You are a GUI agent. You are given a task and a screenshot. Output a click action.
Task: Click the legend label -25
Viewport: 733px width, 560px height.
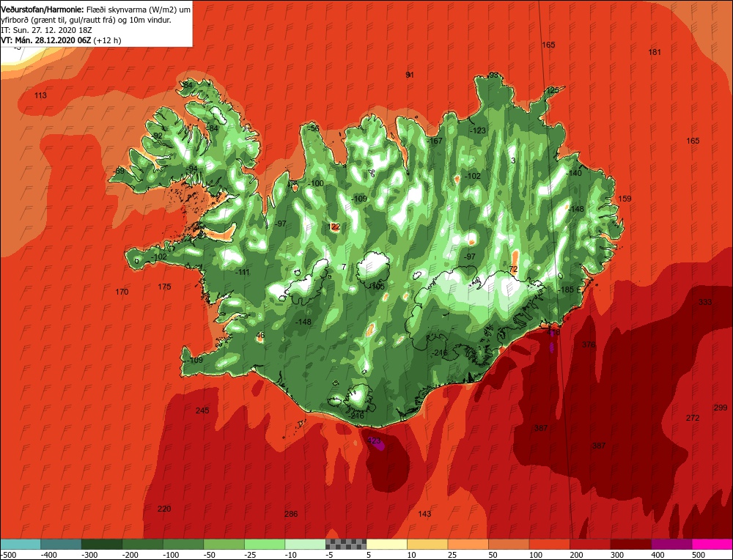click(251, 555)
